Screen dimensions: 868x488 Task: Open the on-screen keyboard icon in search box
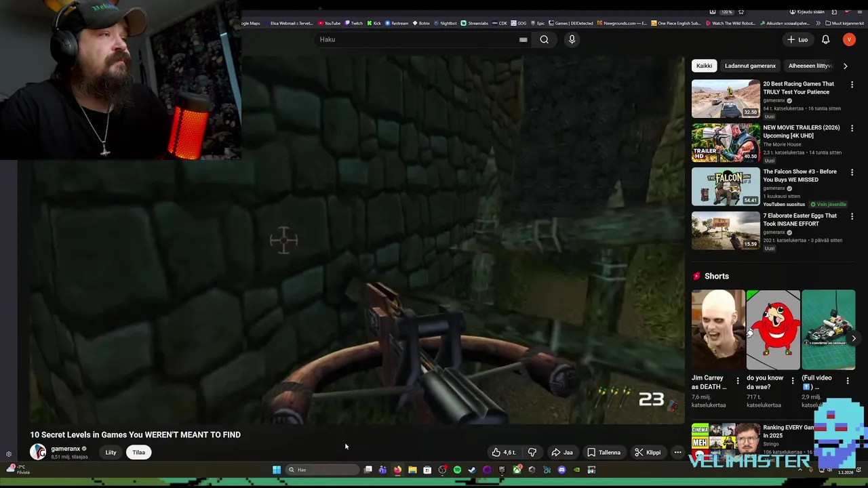[523, 39]
